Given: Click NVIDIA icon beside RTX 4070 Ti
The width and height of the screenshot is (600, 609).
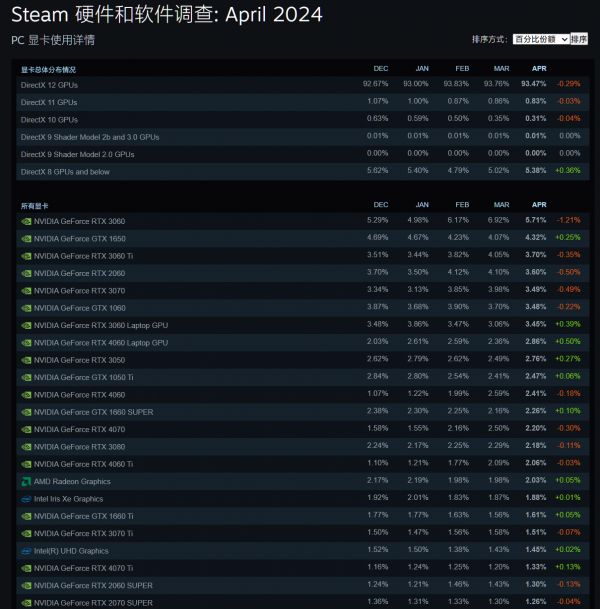Looking at the screenshot, I should [26, 568].
